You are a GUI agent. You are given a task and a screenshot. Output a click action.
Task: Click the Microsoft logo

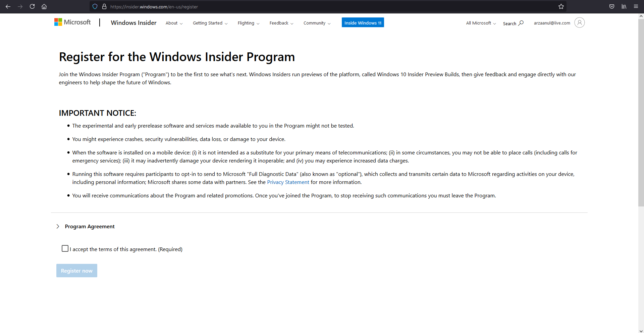[72, 22]
